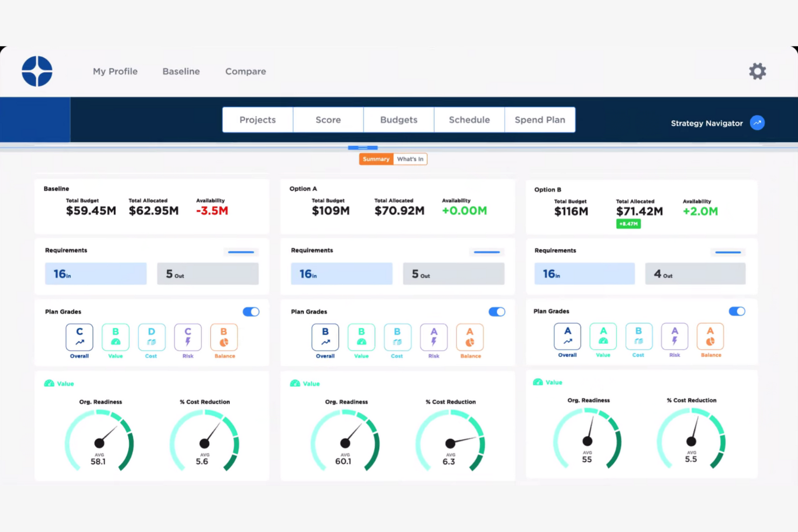Click the Org. Readiness gauge for Option A
Viewport: 798px width, 532px height.
click(345, 442)
